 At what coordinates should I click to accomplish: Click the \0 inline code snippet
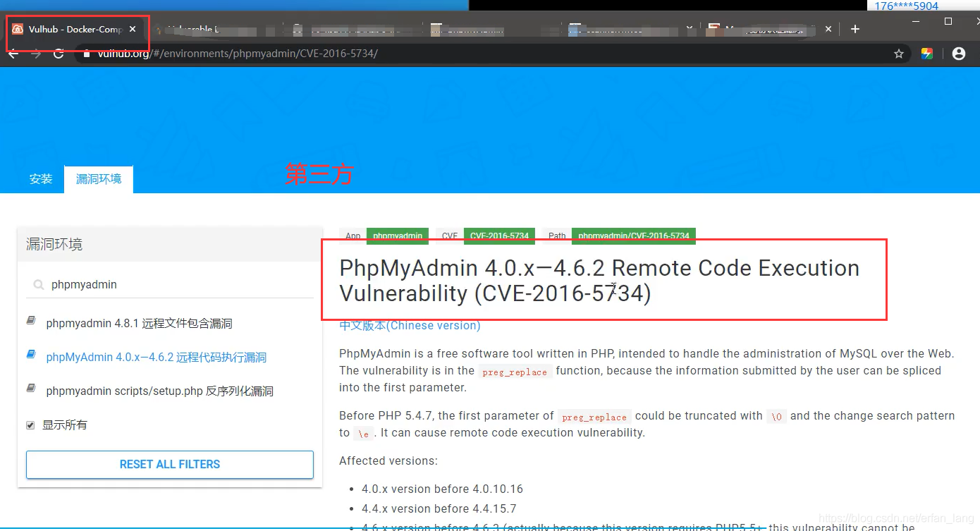click(x=776, y=417)
